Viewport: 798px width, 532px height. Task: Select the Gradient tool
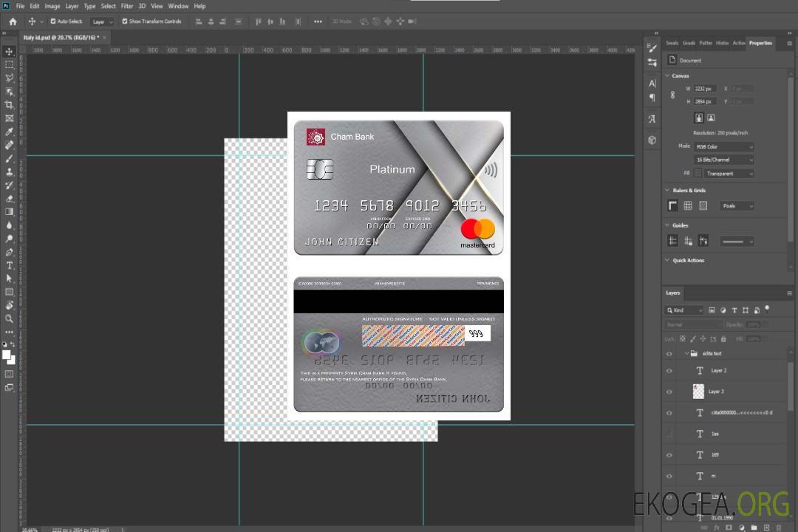(9, 212)
